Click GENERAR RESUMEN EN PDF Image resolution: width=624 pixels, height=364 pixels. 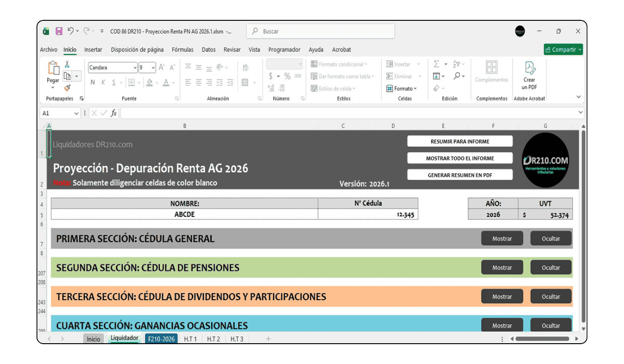point(459,175)
